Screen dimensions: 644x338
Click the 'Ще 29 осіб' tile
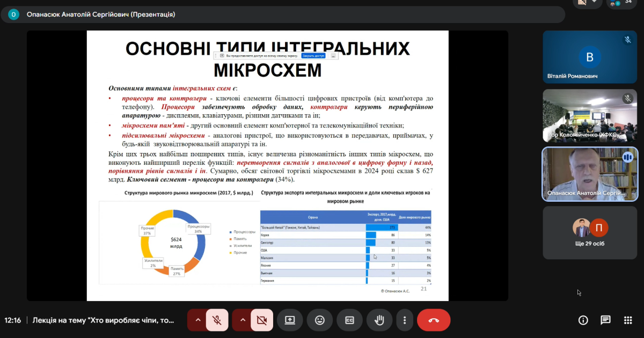pos(590,232)
